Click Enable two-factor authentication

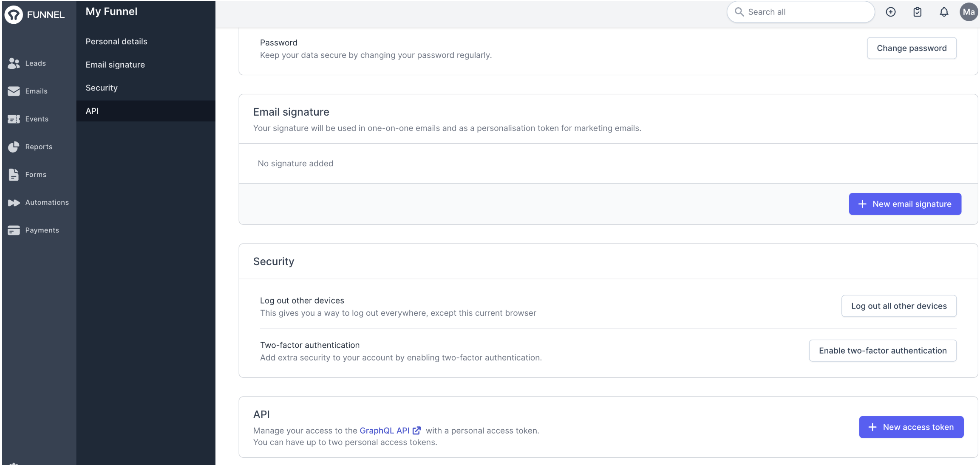tap(883, 351)
